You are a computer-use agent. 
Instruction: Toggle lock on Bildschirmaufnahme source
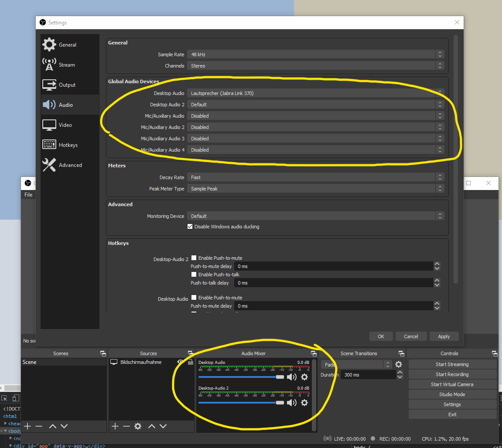(x=191, y=362)
